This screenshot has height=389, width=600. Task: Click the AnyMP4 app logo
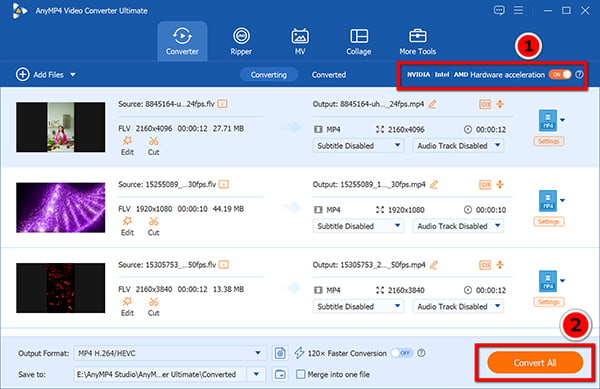pyautogui.click(x=19, y=11)
